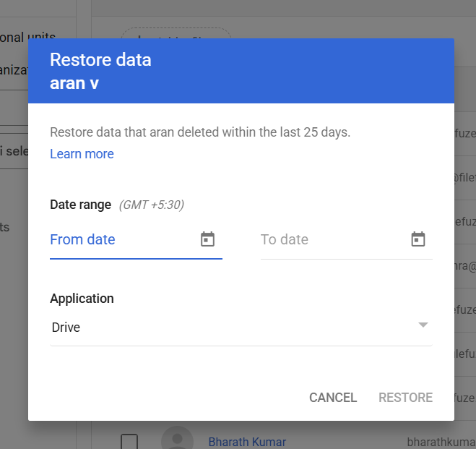Open the Learn more link

pyautogui.click(x=82, y=154)
